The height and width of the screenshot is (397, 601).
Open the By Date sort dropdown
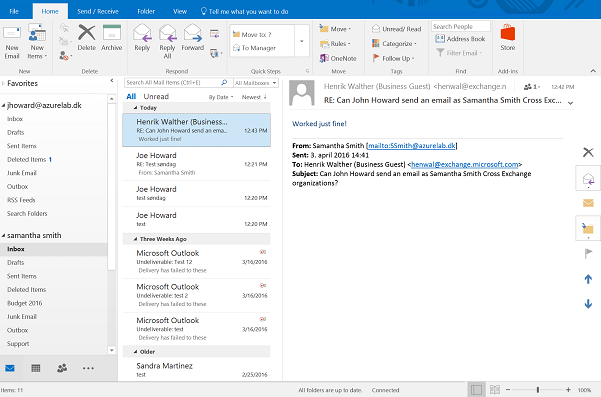(x=221, y=97)
